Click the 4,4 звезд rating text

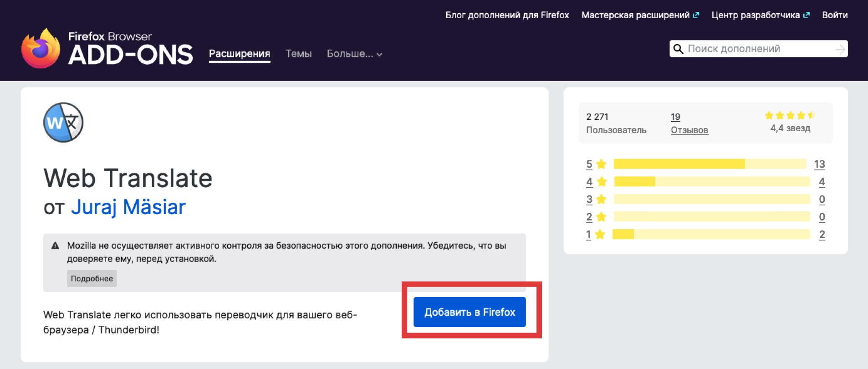790,128
